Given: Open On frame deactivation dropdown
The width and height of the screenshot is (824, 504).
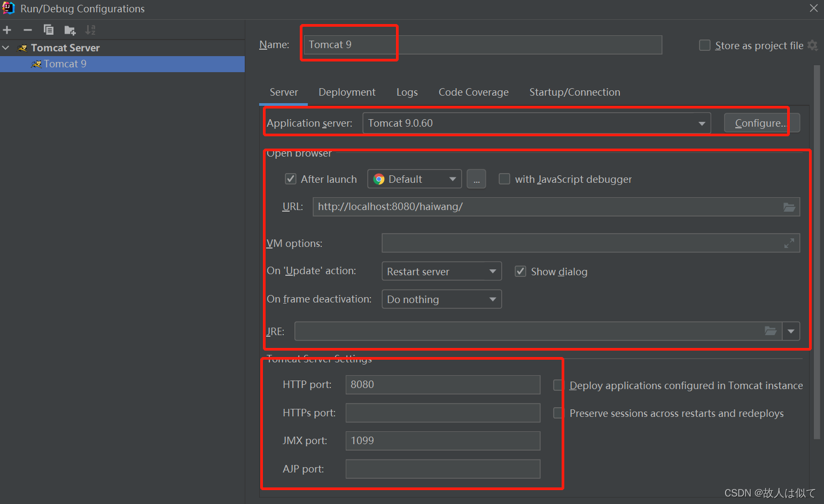Looking at the screenshot, I should pyautogui.click(x=441, y=299).
